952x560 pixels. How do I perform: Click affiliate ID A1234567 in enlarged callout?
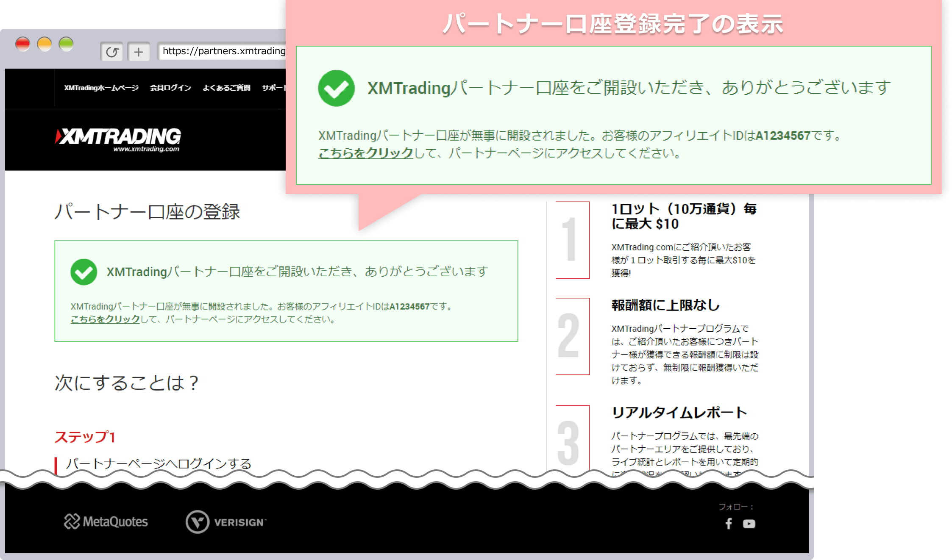(x=783, y=136)
